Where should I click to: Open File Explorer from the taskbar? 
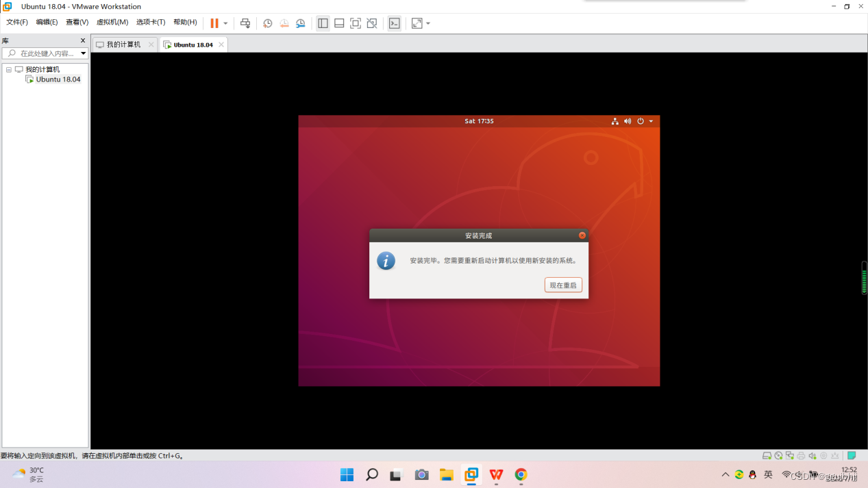tap(447, 474)
